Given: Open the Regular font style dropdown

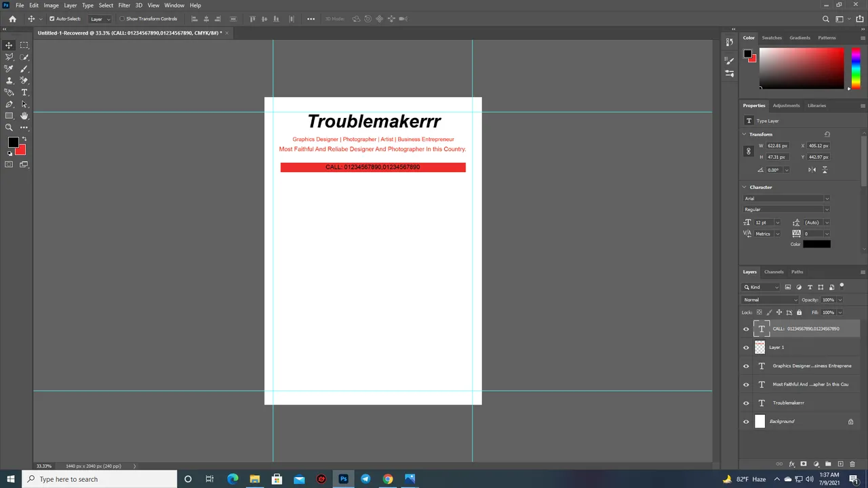Looking at the screenshot, I should [x=787, y=209].
